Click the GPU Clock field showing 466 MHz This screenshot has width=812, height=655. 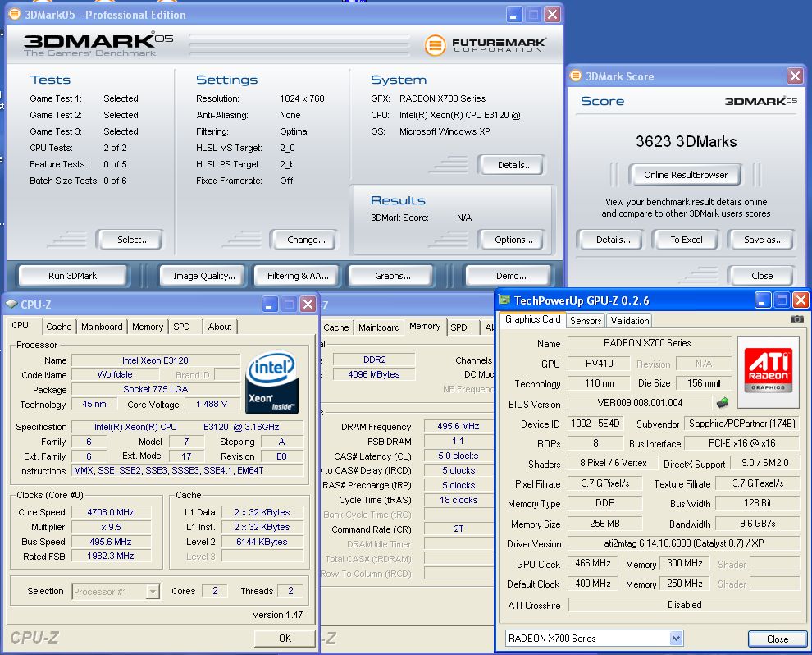(x=593, y=563)
